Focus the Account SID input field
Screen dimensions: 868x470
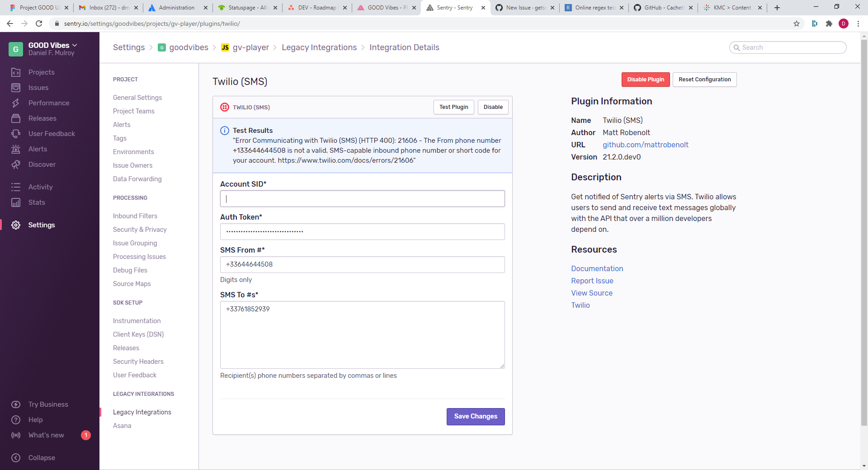click(x=362, y=198)
